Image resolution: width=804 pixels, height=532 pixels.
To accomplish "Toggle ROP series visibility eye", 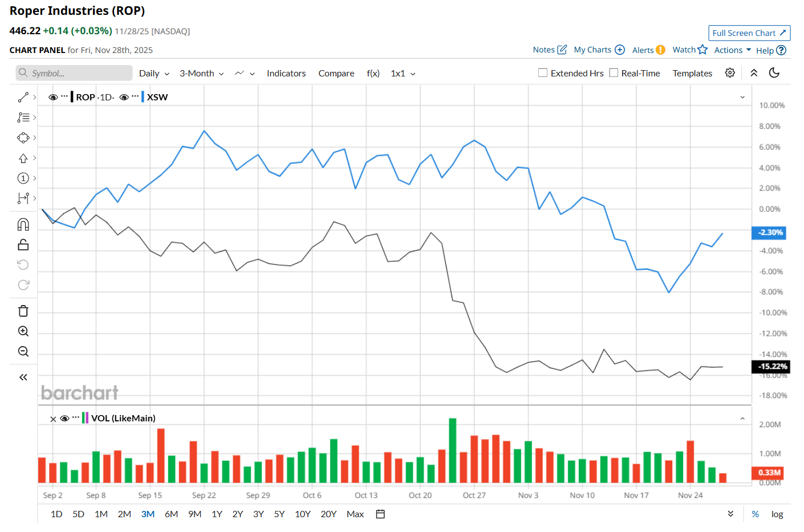I will tap(53, 97).
